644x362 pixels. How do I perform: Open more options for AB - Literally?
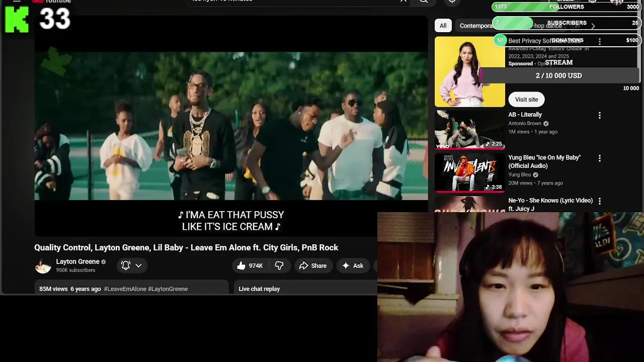599,115
